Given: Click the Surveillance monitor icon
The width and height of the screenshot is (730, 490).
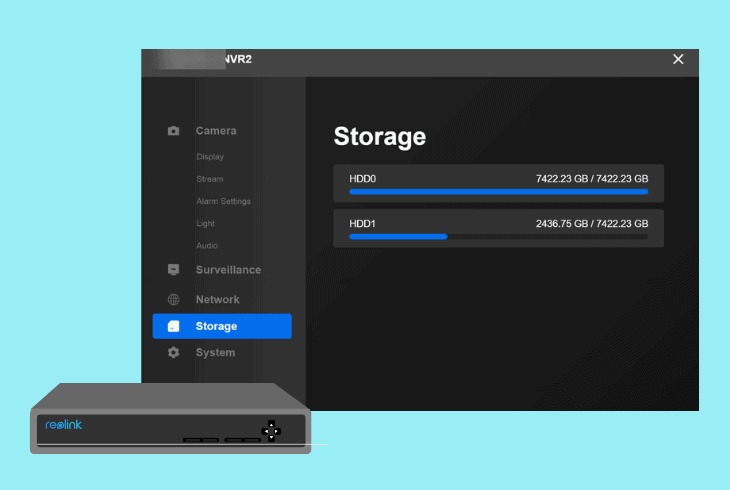Looking at the screenshot, I should point(173,270).
